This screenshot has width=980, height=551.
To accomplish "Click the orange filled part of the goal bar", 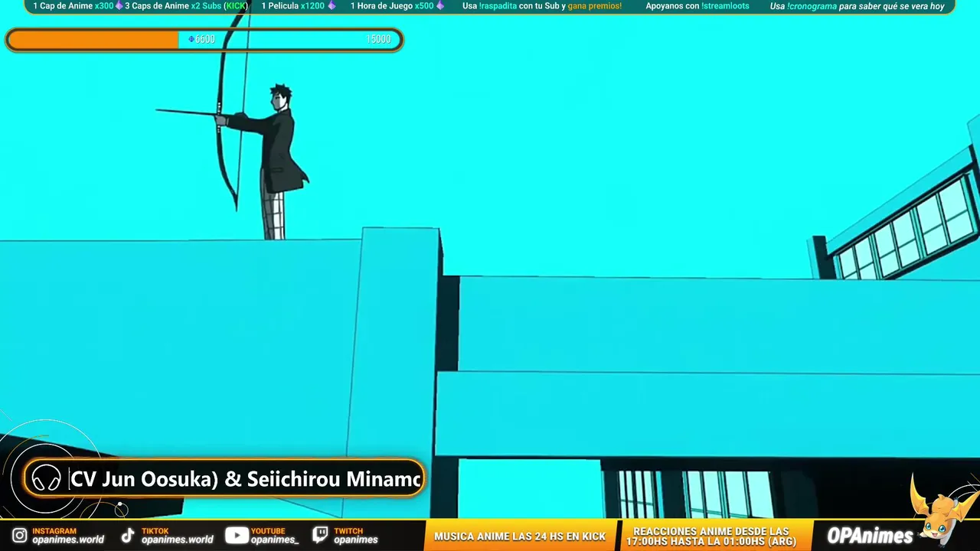I will tap(93, 40).
